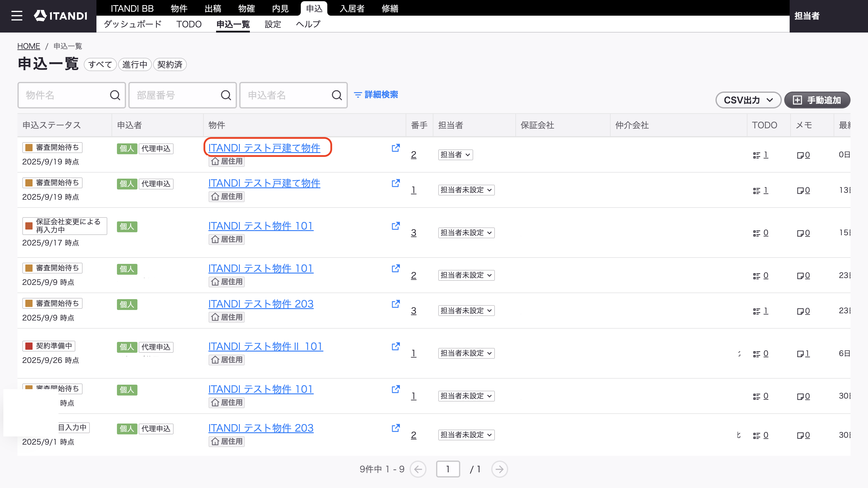Open external link icon for 2025/9/1 ITANDI テスト物件 203
The image size is (868, 488).
pos(396,428)
